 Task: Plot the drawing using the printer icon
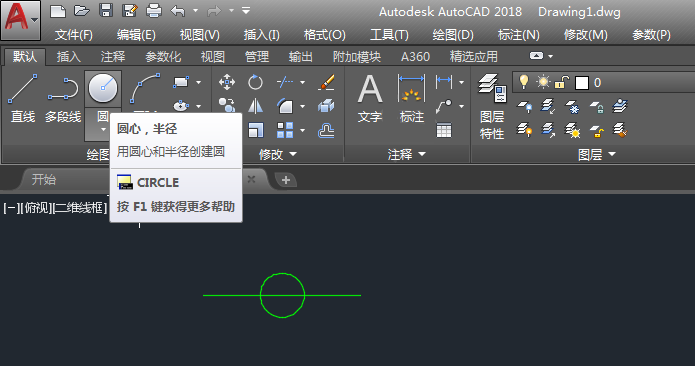click(x=153, y=11)
